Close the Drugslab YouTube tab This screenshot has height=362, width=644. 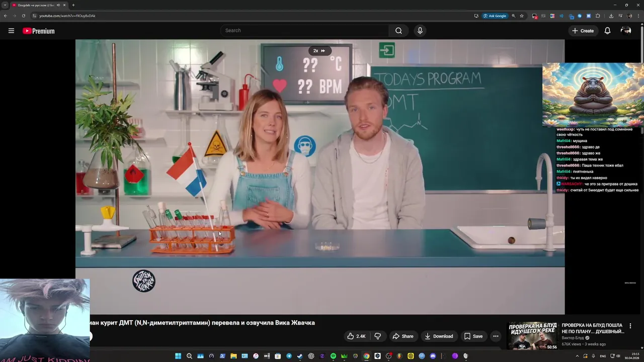(64, 5)
